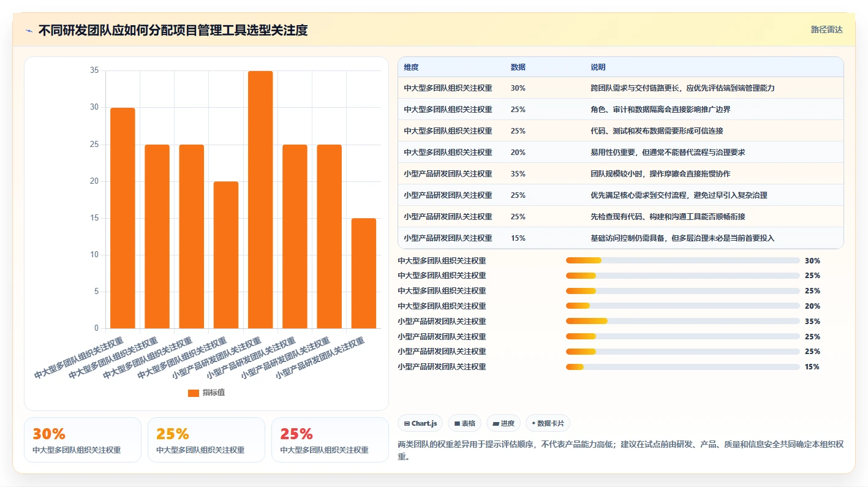This screenshot has height=487, width=868.
Task: Click 中大型多团队组织关注权重 label of the 30% progress row
Action: coord(442,260)
